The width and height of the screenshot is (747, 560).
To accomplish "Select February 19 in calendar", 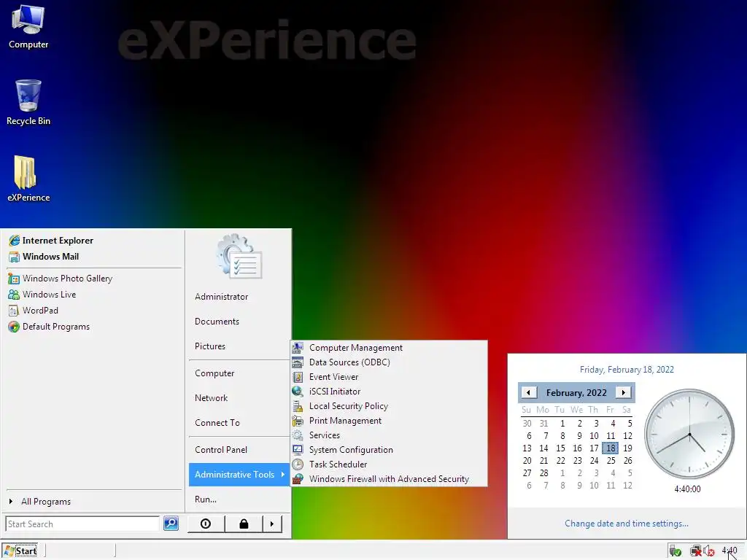I will click(628, 448).
